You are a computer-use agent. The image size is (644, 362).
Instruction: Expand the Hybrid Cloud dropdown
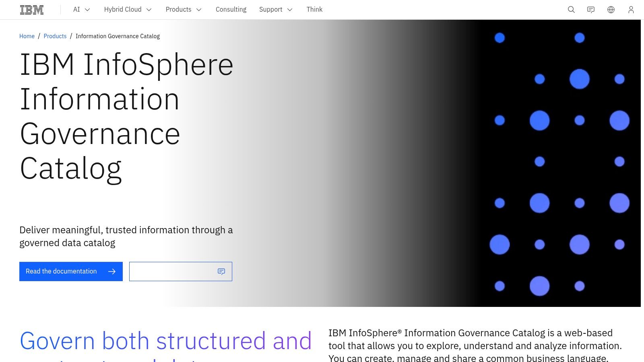pyautogui.click(x=128, y=9)
